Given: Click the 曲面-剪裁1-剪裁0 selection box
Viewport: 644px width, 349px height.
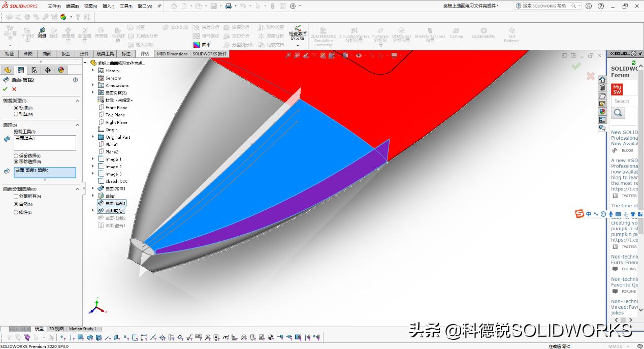Looking at the screenshot, I should [x=45, y=173].
